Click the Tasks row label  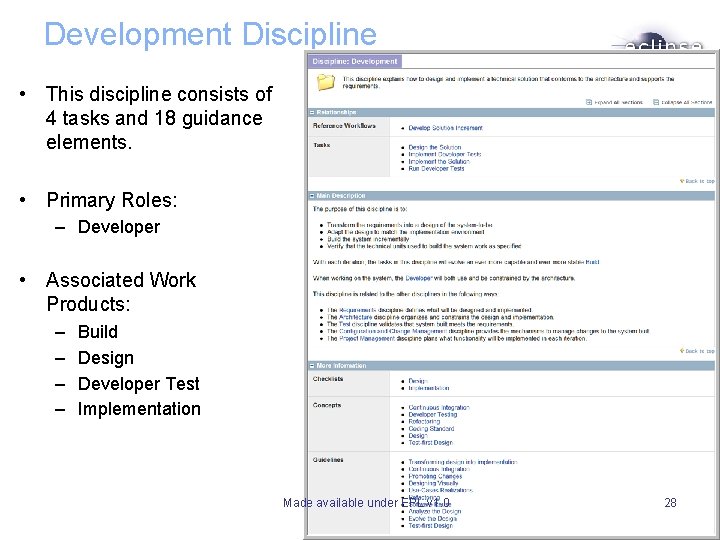pyautogui.click(x=321, y=145)
